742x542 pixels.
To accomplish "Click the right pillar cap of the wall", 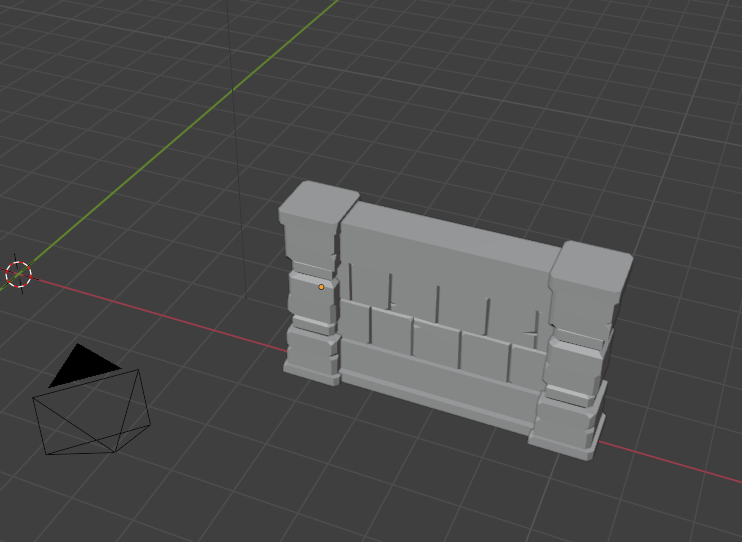I will pos(591,267).
